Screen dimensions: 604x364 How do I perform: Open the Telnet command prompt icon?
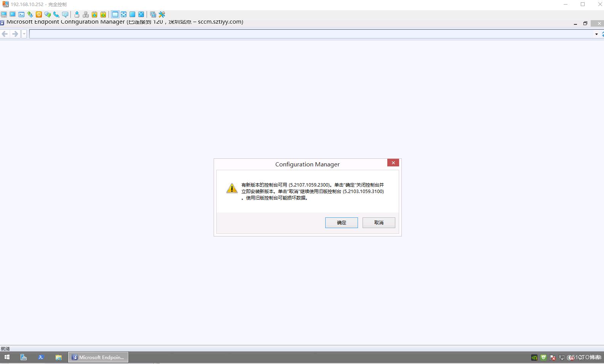tap(21, 14)
